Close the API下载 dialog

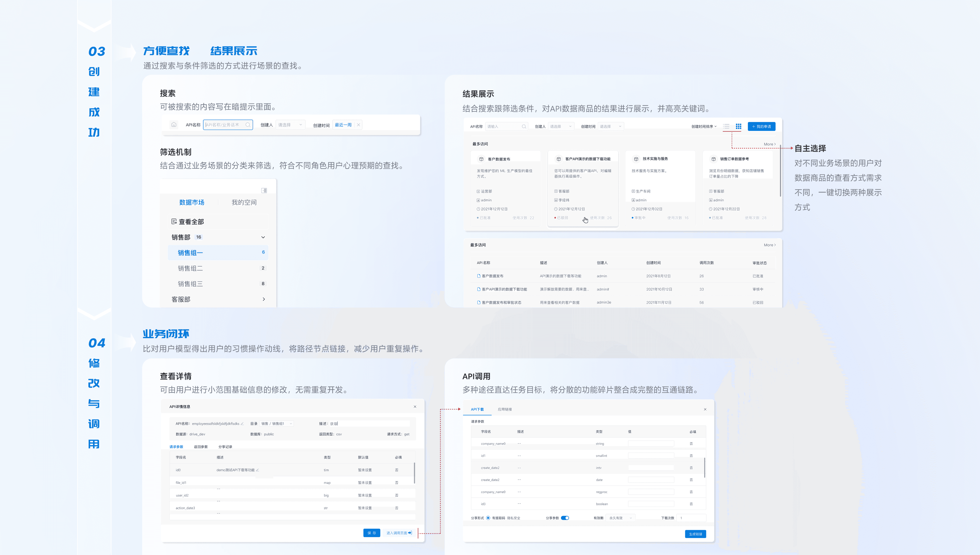point(705,409)
